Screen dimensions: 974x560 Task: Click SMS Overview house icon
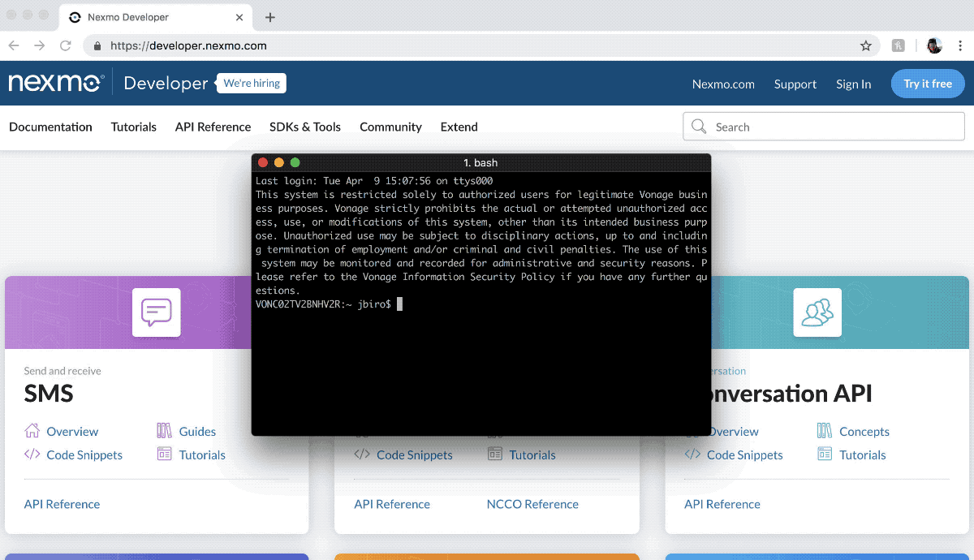(x=32, y=431)
